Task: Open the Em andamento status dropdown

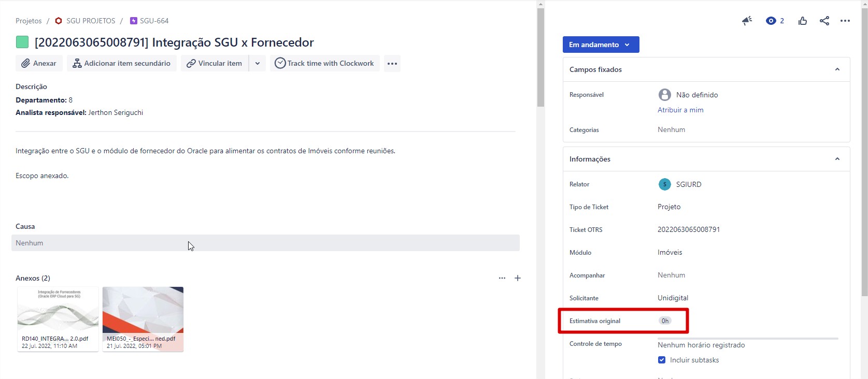Action: tap(601, 45)
